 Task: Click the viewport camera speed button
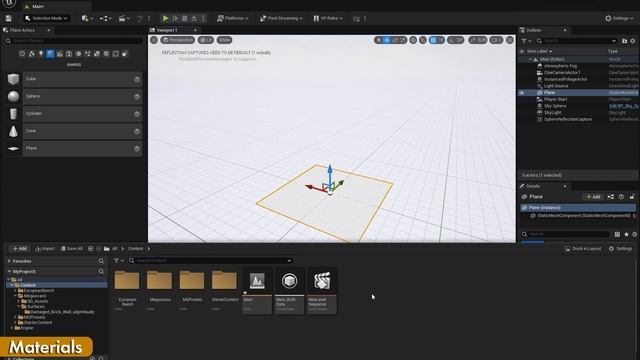pos(496,40)
